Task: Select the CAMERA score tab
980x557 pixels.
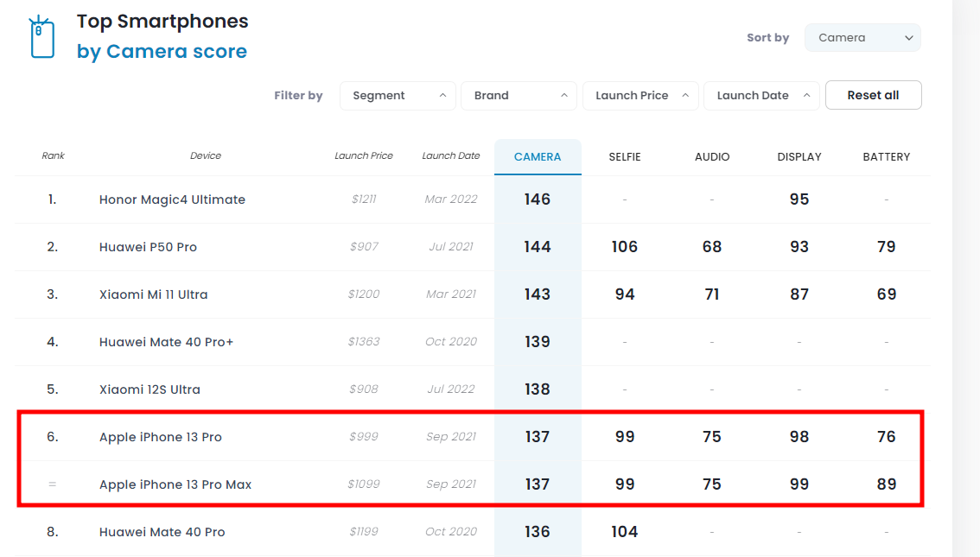Action: pyautogui.click(x=538, y=156)
